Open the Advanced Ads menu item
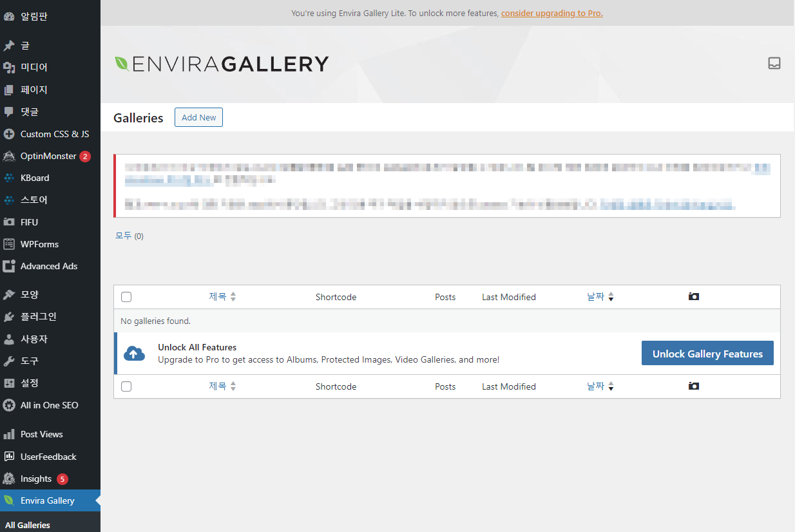 (50, 266)
